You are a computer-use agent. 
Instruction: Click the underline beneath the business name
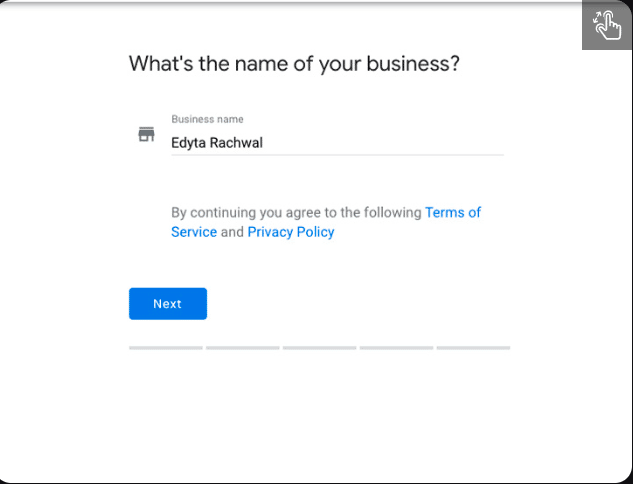coord(337,155)
